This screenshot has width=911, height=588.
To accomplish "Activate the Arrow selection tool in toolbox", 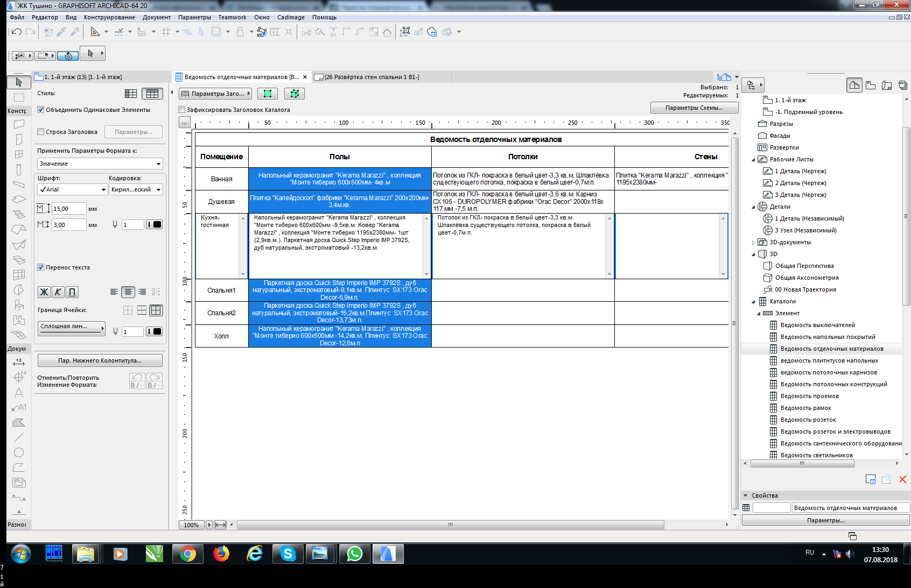I will 19,82.
